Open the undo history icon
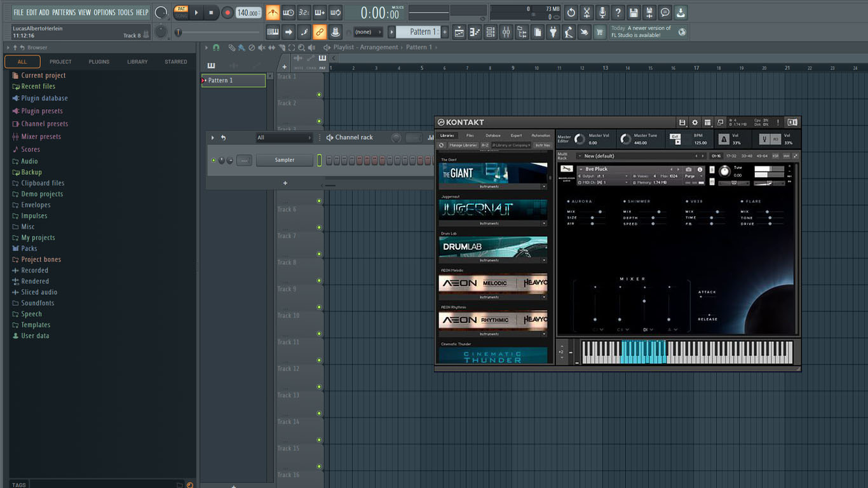This screenshot has height=488, width=868. click(x=571, y=13)
